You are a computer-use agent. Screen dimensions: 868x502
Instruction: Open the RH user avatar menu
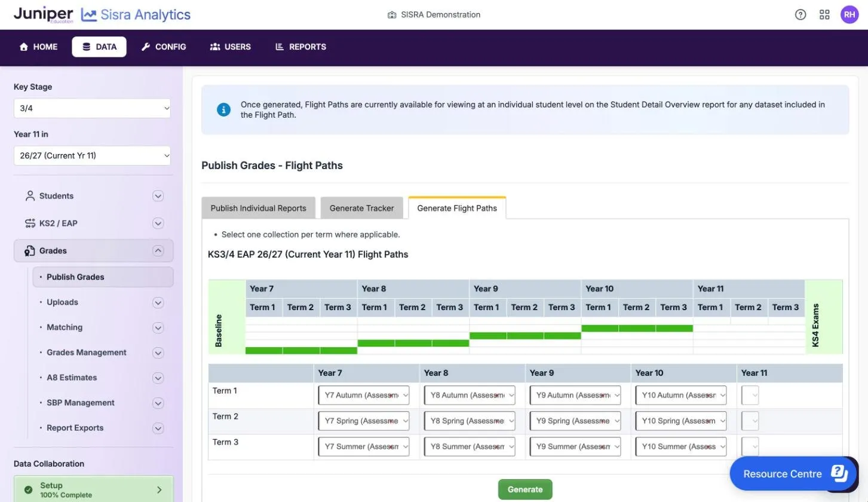click(849, 15)
